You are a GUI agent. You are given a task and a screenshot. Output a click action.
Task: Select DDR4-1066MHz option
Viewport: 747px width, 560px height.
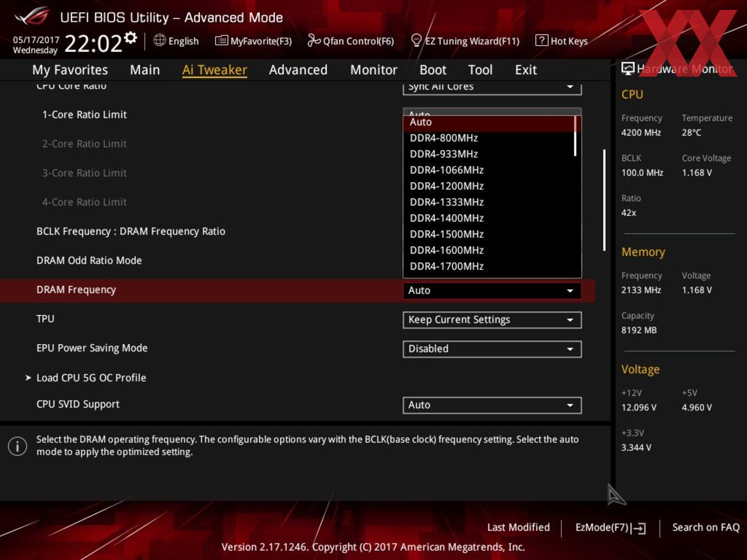[489, 170]
